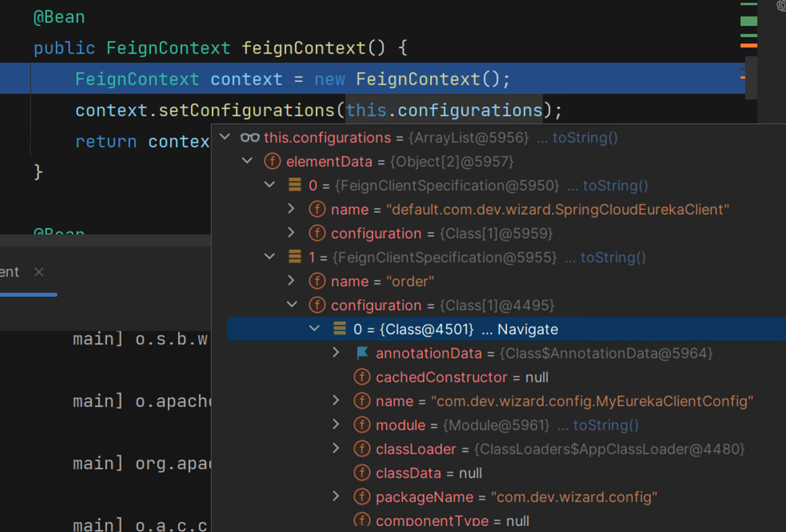
Task: Click toString() link for FeignClientSpecification@5950
Action: (x=615, y=185)
